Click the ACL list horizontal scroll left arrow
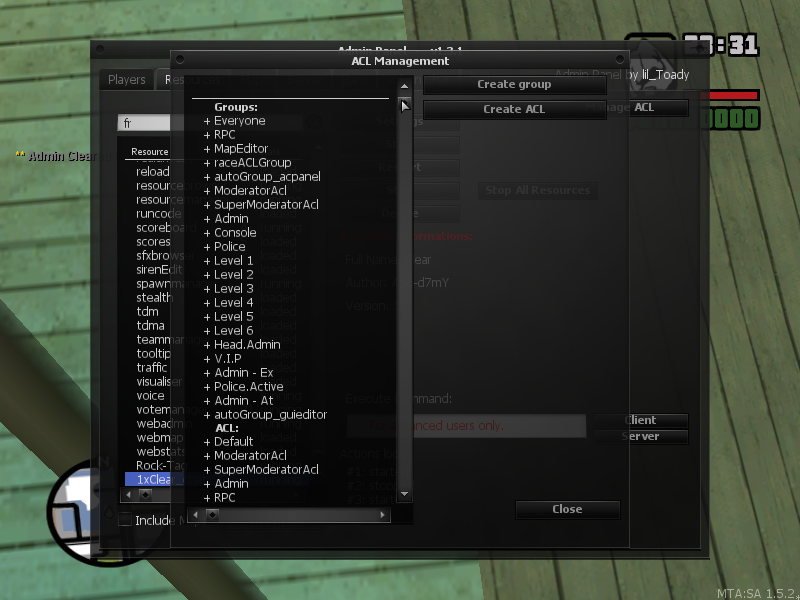 196,515
